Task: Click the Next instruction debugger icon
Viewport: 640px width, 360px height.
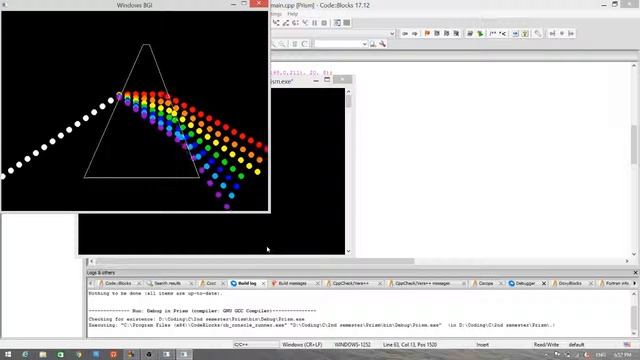Action: [295, 23]
